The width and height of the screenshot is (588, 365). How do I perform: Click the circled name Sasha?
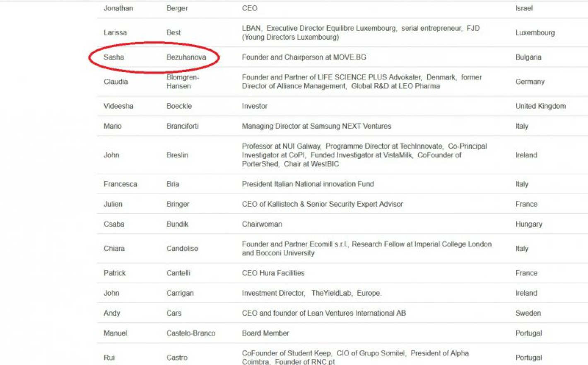114,57
